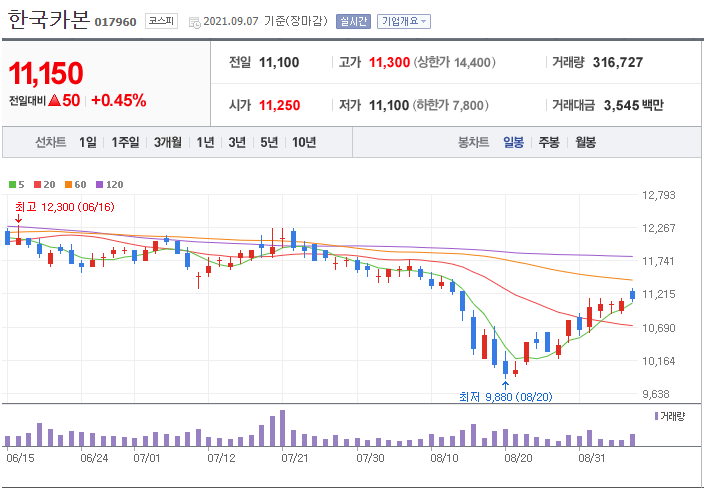Click the 상한가 14,400 text
Image resolution: width=704 pixels, height=488 pixels.
coord(454,62)
